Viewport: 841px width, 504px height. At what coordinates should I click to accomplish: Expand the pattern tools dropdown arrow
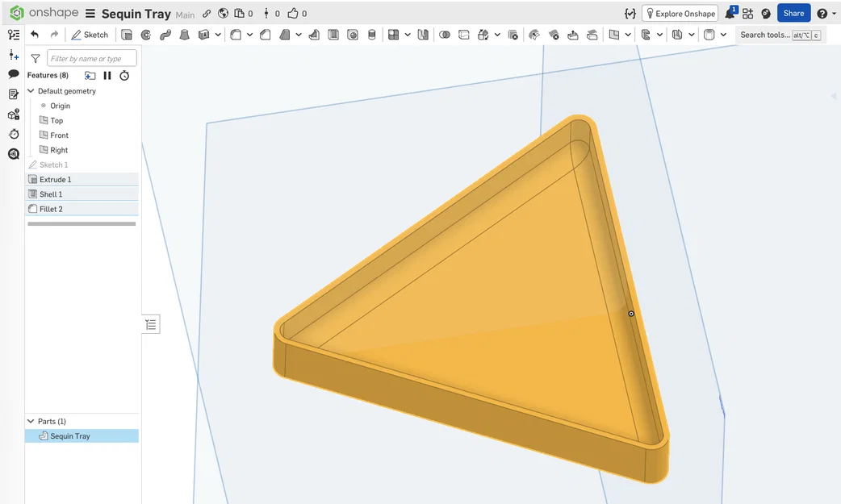pos(408,35)
